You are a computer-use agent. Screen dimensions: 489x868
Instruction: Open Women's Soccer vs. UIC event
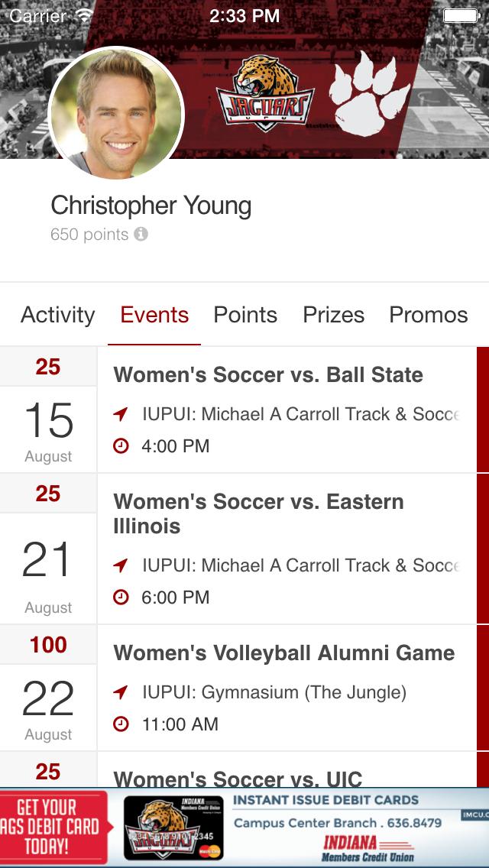click(238, 777)
